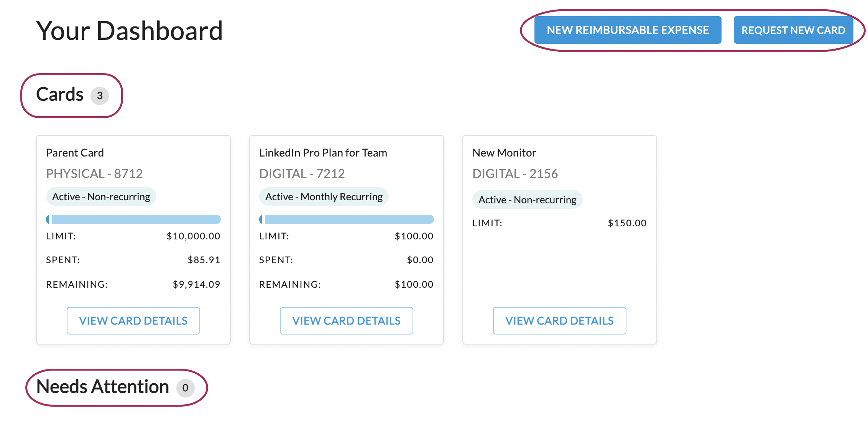Click the Cards count badge showing 3

coord(100,96)
